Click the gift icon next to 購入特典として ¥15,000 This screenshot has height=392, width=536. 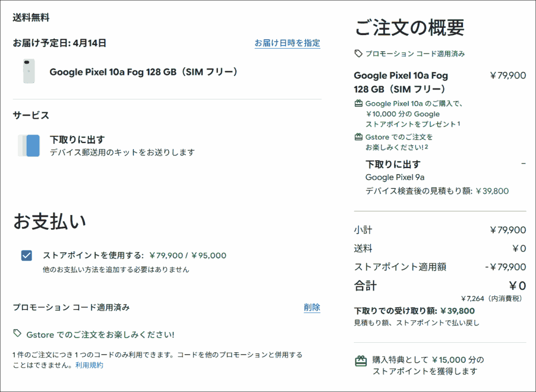[361, 361]
